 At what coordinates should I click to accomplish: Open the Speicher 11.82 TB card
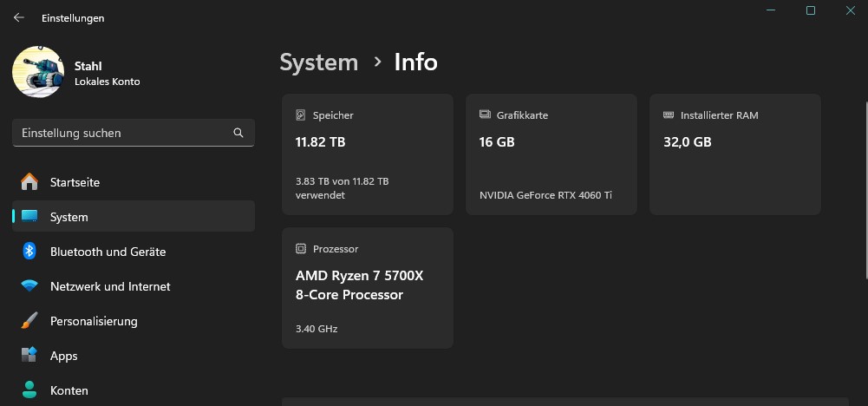(x=368, y=154)
